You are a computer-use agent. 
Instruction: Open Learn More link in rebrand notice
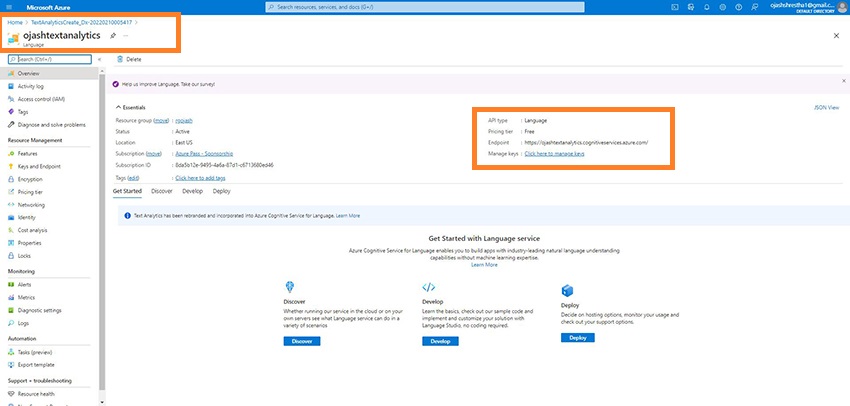[x=348, y=216]
